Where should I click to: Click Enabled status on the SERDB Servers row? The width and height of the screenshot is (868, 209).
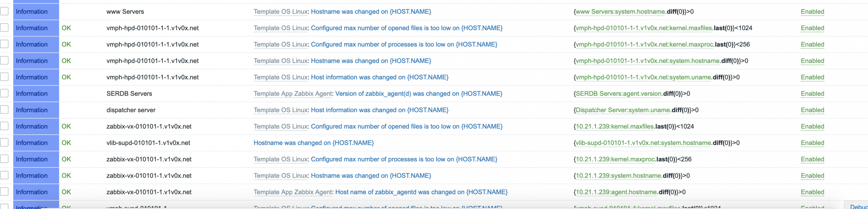pyautogui.click(x=812, y=93)
